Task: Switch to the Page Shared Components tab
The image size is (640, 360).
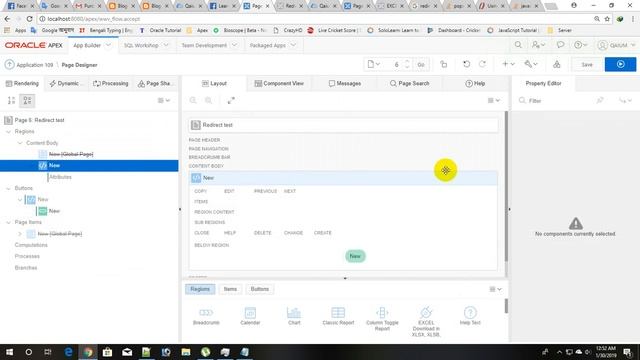Action: 156,83
